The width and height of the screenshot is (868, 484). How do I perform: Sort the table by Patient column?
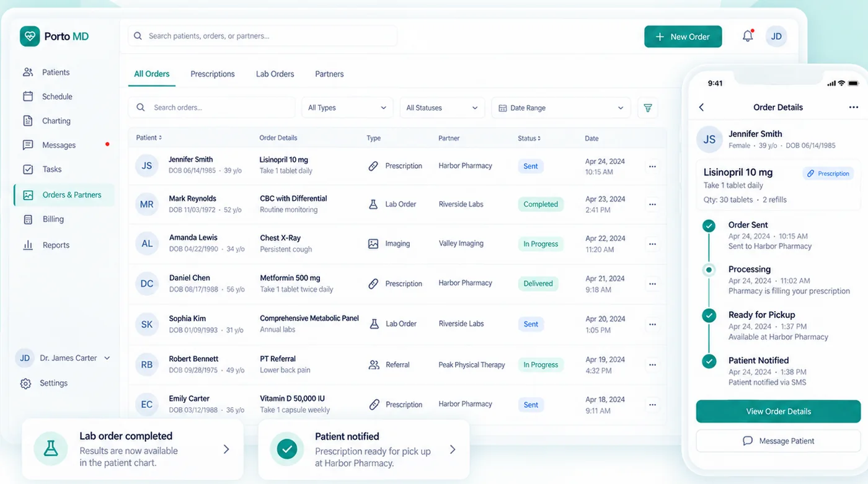149,138
